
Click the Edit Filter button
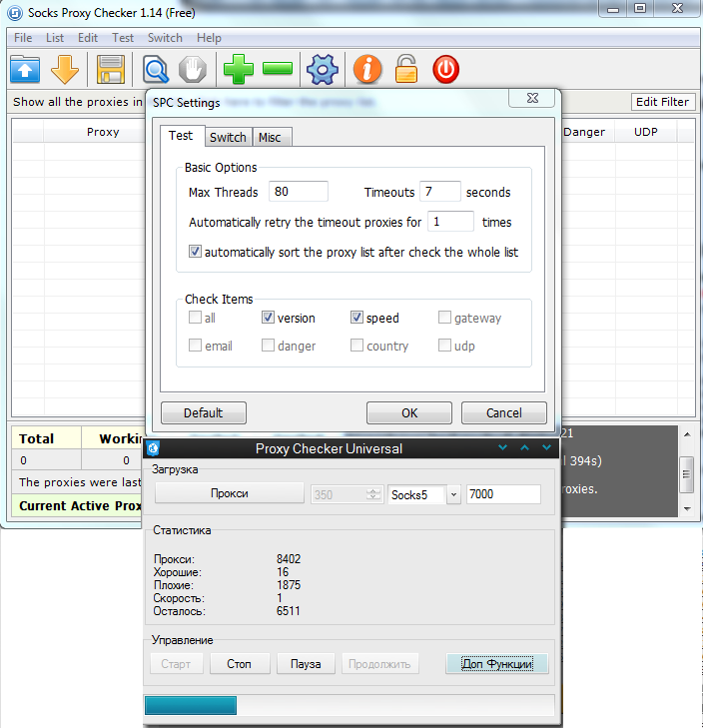point(663,102)
